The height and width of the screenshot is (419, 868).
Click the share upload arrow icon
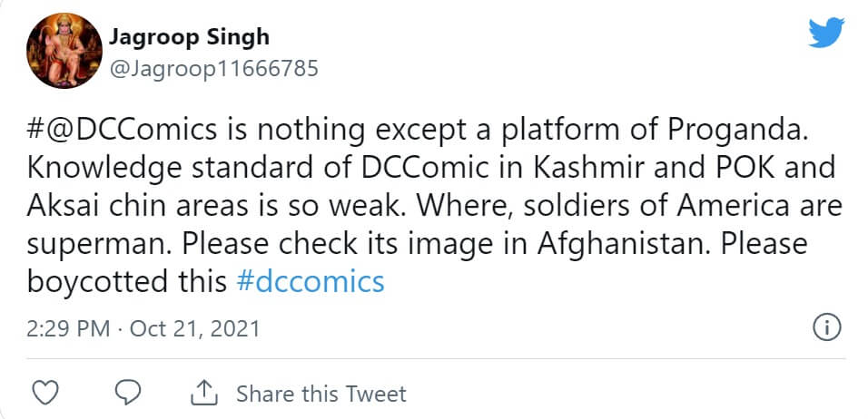[x=203, y=393]
